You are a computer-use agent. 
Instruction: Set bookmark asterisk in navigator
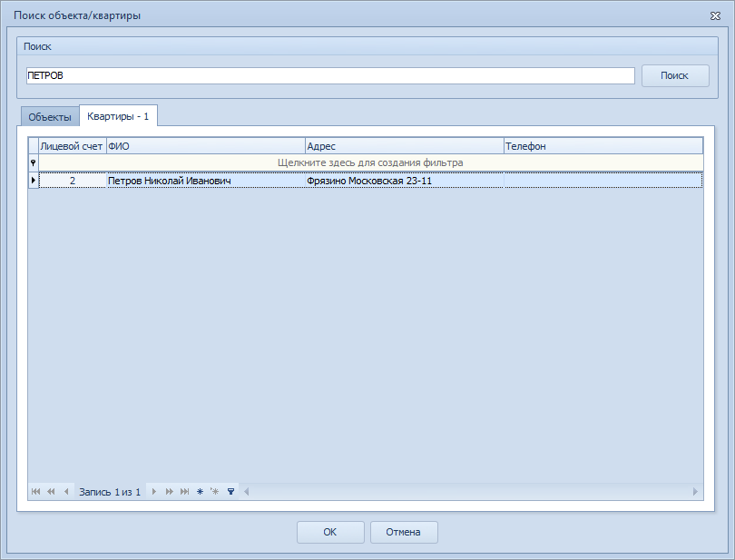click(x=200, y=492)
